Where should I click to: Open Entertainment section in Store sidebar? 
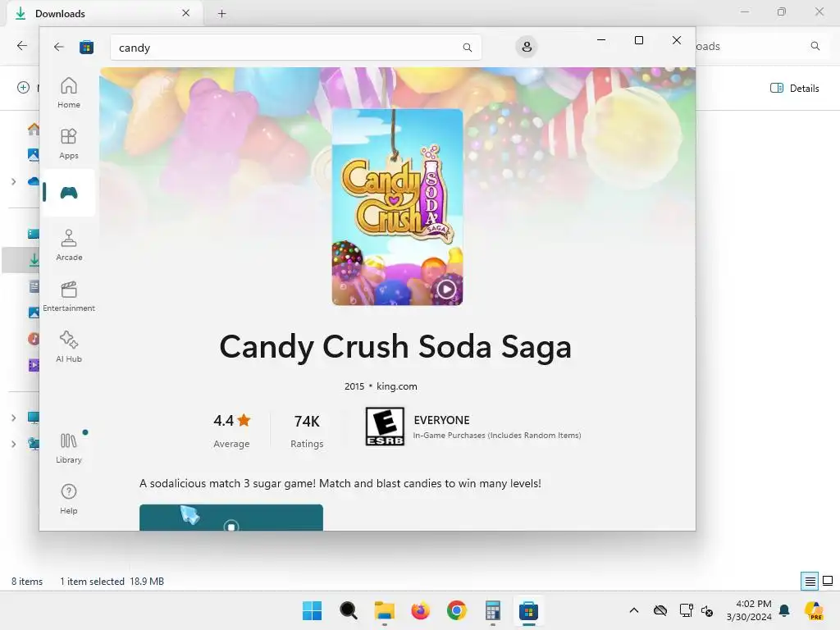(x=69, y=296)
